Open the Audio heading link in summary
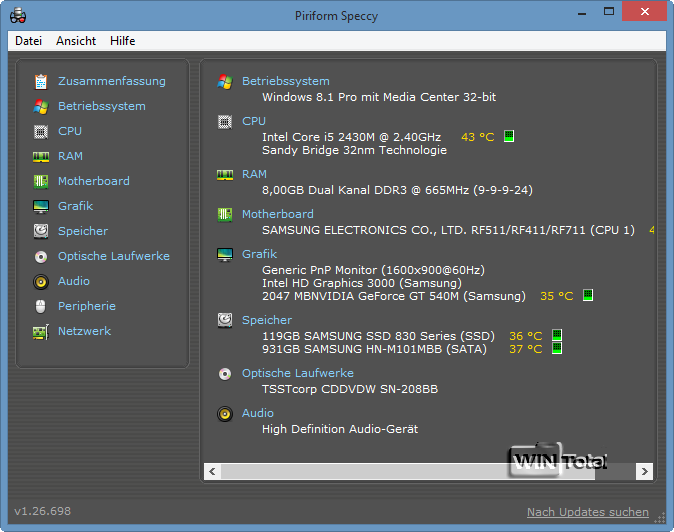Viewport: 674px width, 532px height. pos(258,413)
